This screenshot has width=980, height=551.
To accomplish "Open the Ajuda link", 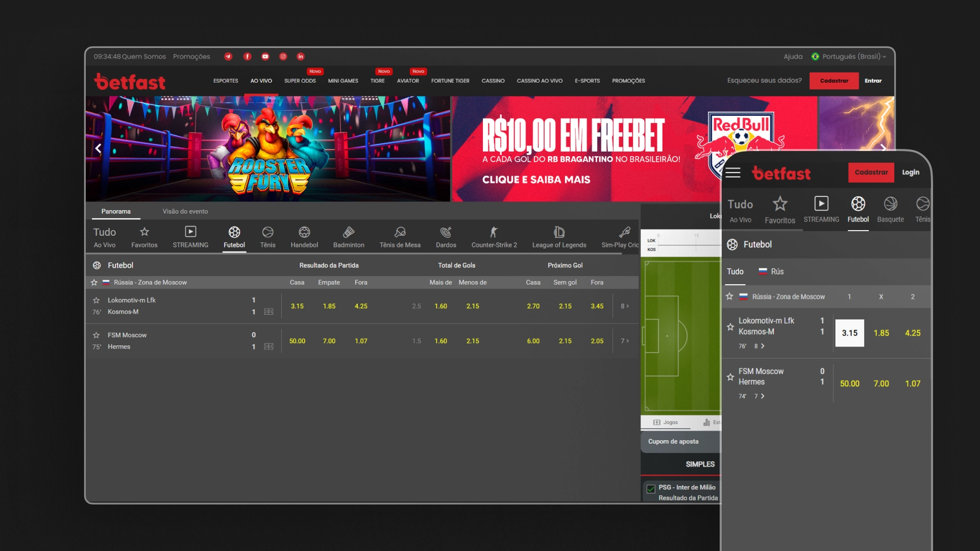I will pos(793,57).
